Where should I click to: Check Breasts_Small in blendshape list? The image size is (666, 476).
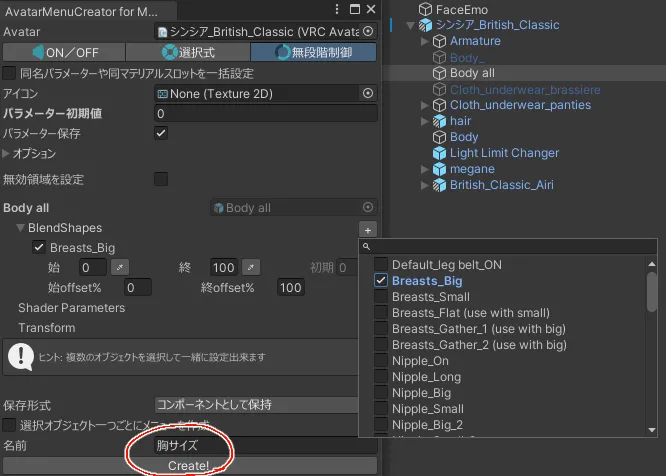[381, 297]
